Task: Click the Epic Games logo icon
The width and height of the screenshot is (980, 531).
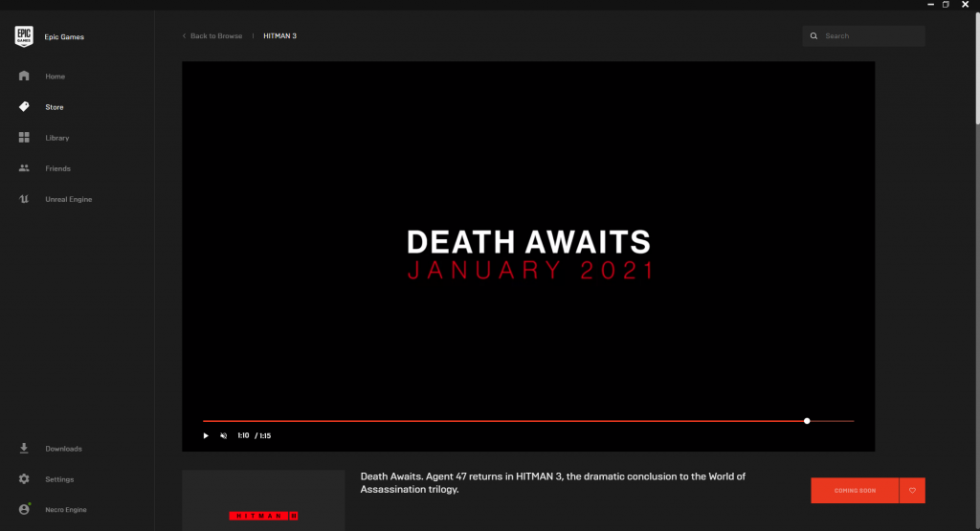Action: (x=24, y=36)
